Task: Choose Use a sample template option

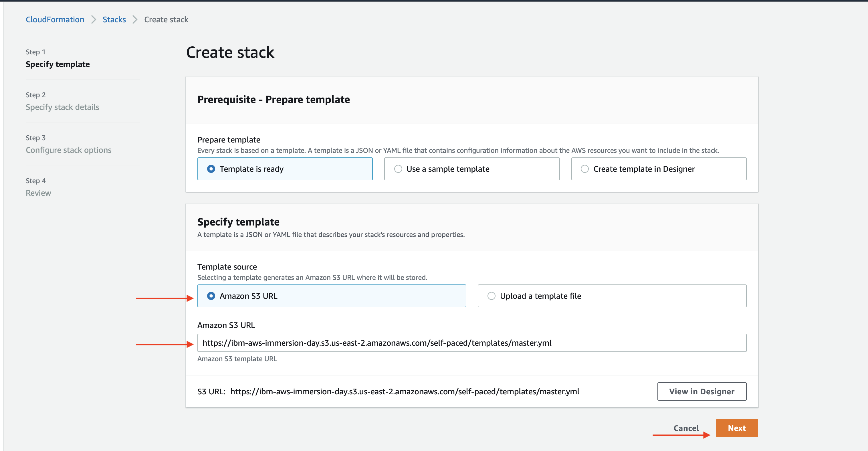Action: (x=472, y=169)
